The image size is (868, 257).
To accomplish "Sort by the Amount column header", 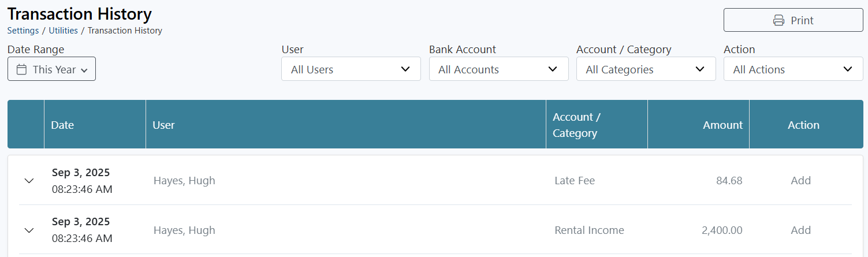I will (722, 125).
